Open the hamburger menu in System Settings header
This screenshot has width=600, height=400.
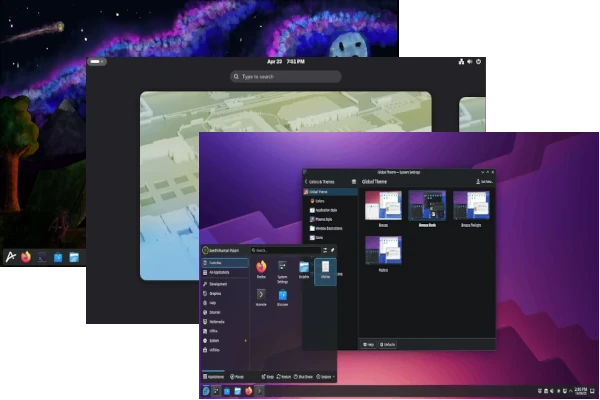point(354,182)
